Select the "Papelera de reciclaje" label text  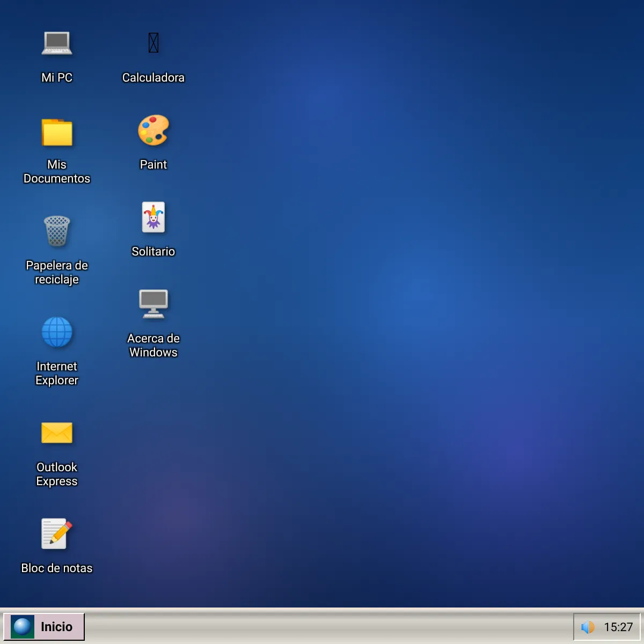coord(57,272)
